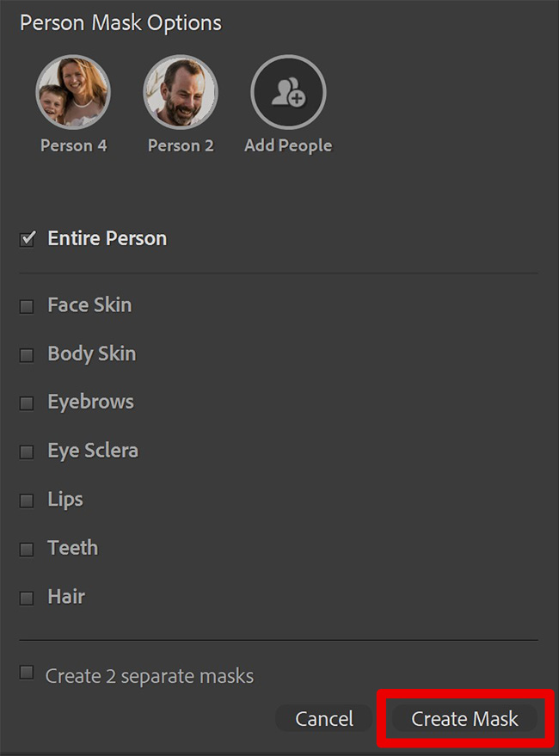Select the Person 2 bearded man thumbnail
Viewport: 559px width, 756px height.
pyautogui.click(x=181, y=92)
